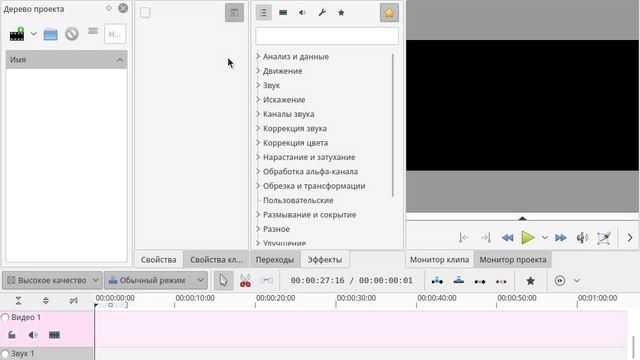The image size is (640, 360).
Task: Select the Spacer tool
Action: click(x=267, y=280)
